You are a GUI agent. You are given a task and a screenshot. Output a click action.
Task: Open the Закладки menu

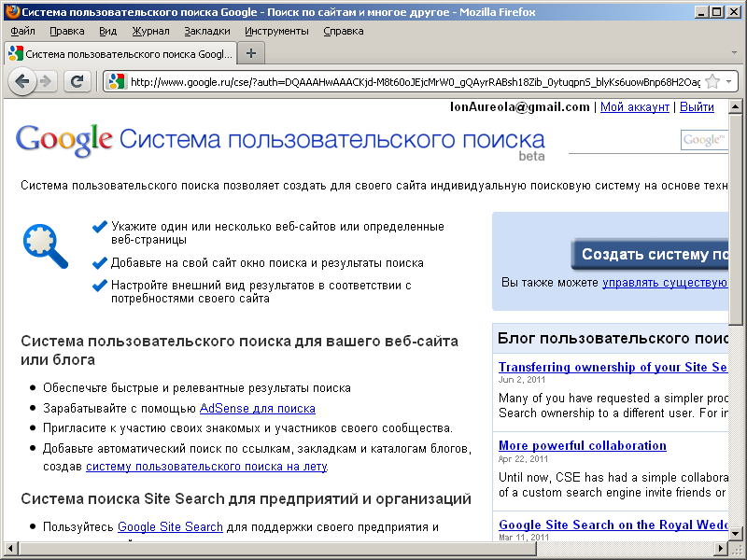[x=206, y=31]
